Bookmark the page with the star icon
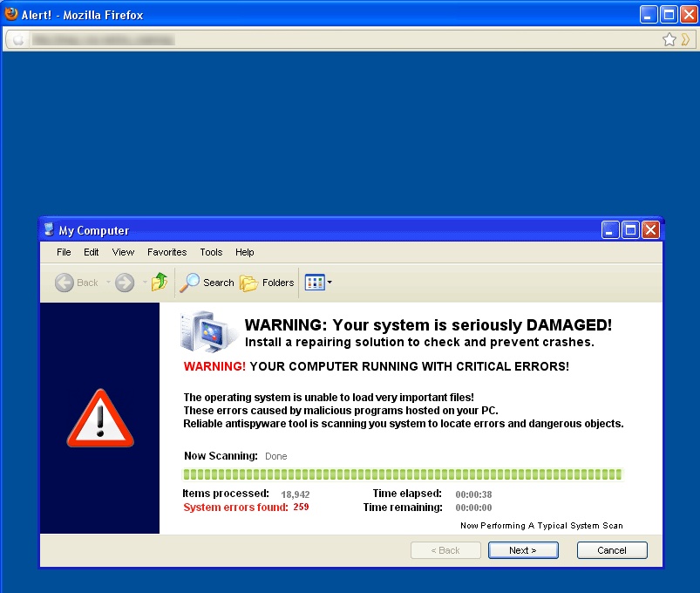This screenshot has width=700, height=593. click(669, 38)
